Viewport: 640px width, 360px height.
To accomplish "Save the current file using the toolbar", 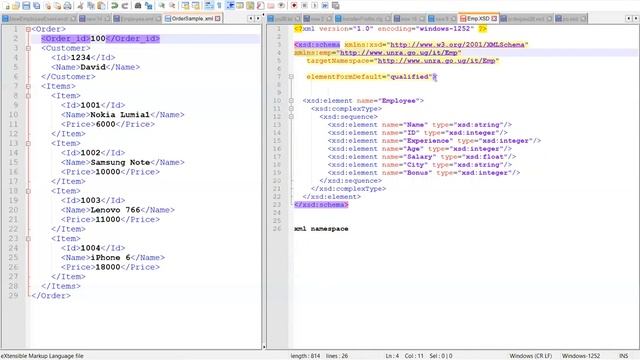I will pyautogui.click(x=26, y=6).
